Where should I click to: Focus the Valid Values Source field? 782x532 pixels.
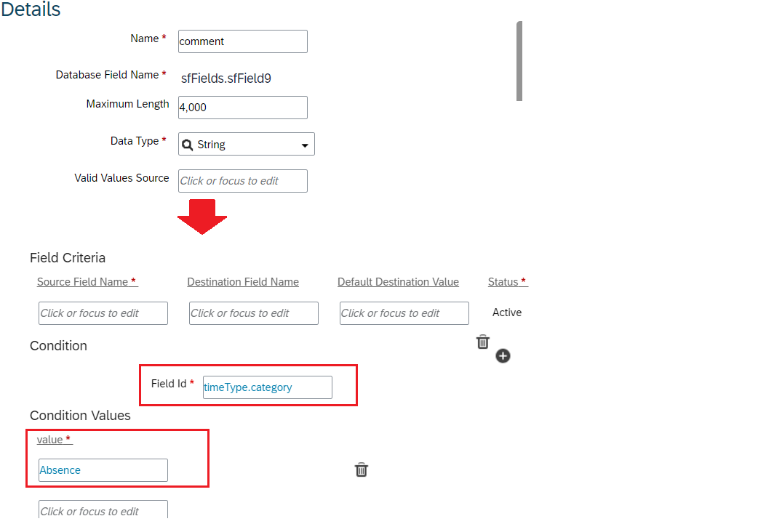[243, 181]
